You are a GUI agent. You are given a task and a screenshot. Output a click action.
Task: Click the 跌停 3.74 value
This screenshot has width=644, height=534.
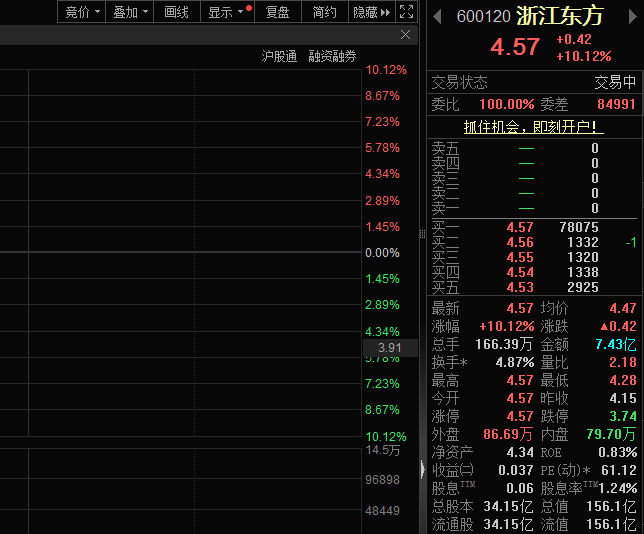click(x=623, y=416)
